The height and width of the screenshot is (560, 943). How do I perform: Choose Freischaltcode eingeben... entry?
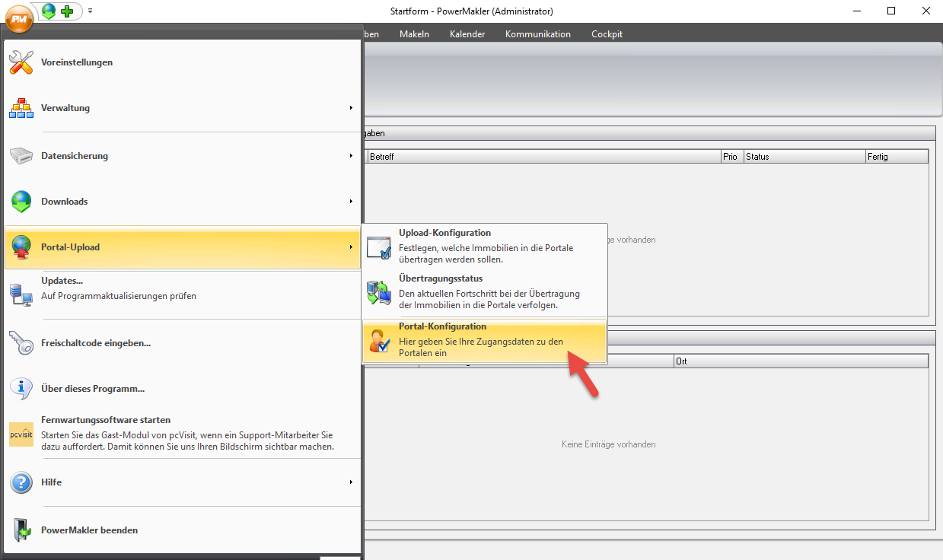point(183,343)
